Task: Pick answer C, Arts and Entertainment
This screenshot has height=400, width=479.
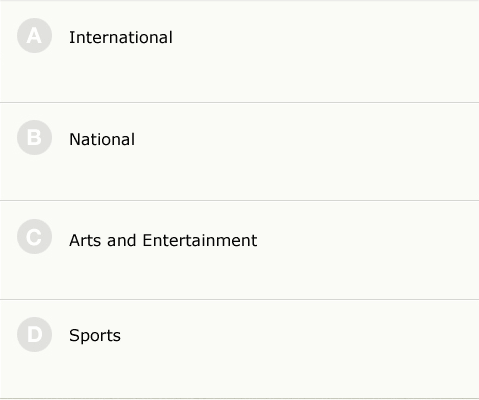Action: click(239, 250)
